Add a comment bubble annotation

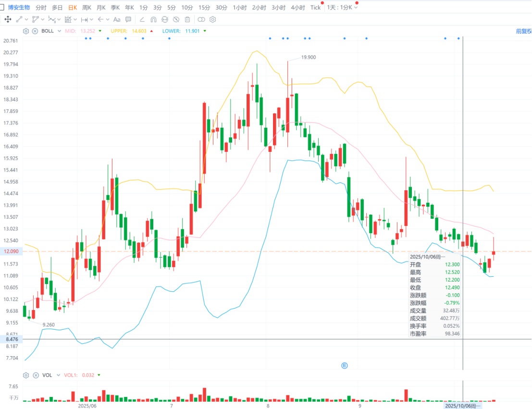[x=128, y=19]
